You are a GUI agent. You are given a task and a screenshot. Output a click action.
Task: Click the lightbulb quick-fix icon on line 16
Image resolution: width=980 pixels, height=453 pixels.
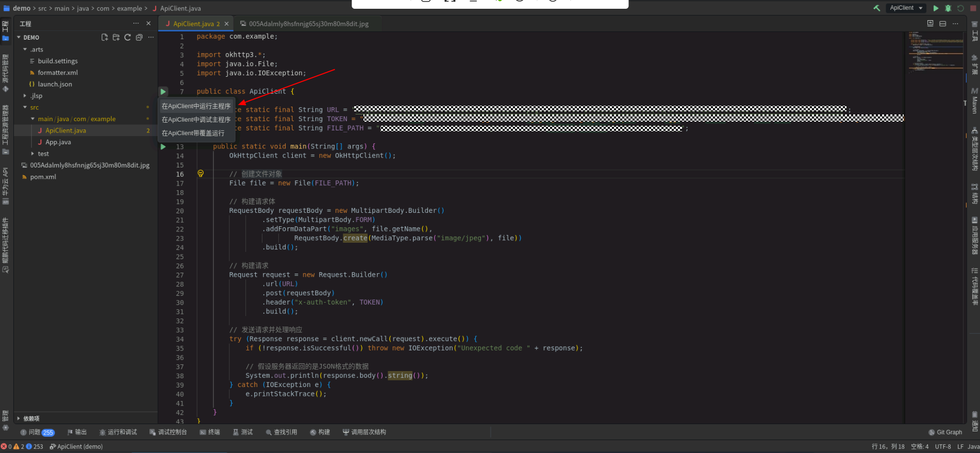[201, 174]
